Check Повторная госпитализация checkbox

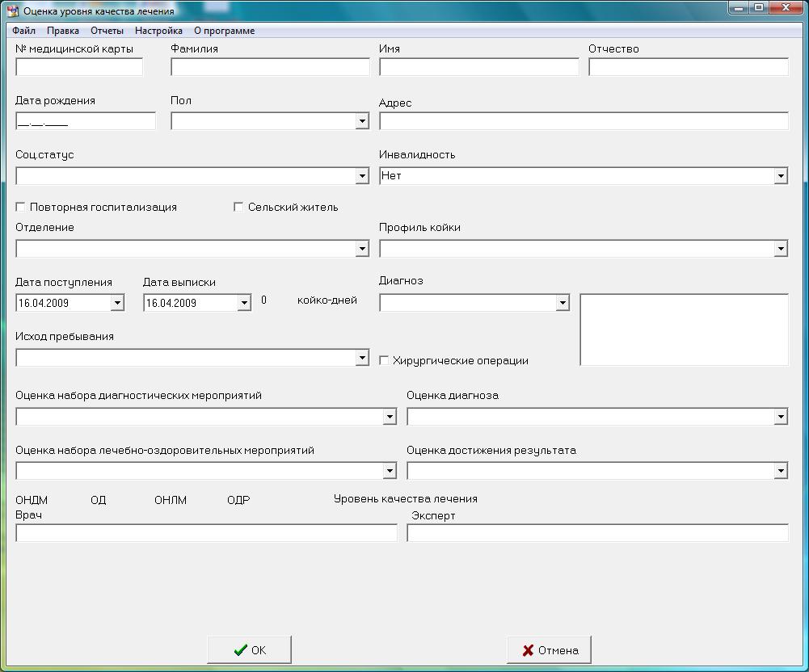pos(21,207)
